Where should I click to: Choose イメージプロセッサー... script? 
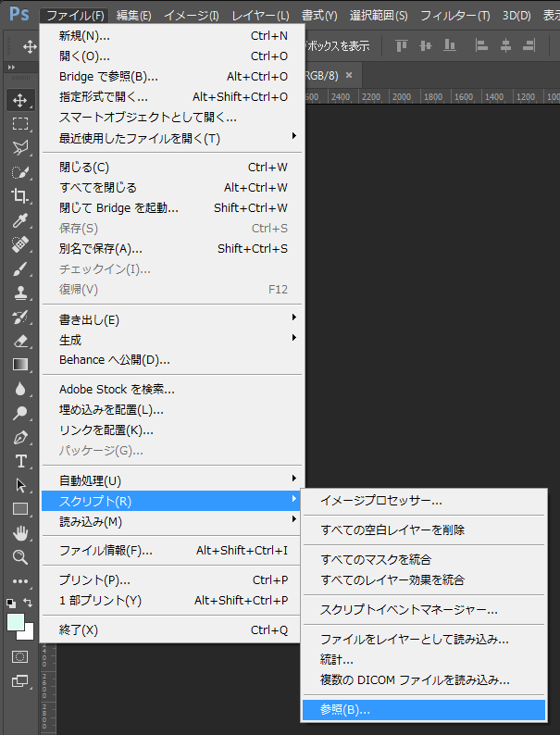(424, 501)
